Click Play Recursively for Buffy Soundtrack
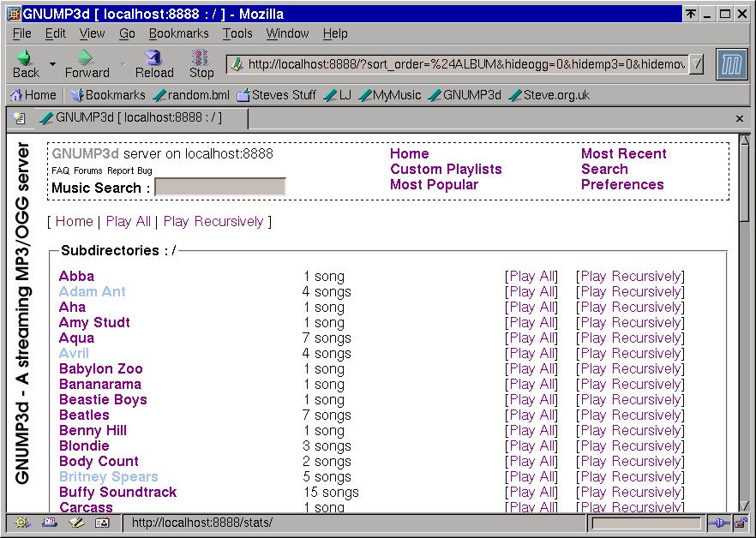This screenshot has height=538, width=756. point(630,492)
